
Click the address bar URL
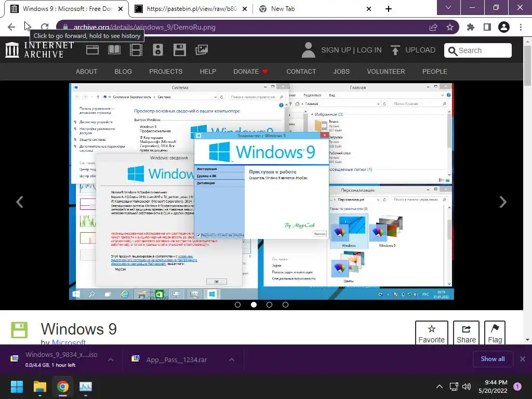(144, 27)
